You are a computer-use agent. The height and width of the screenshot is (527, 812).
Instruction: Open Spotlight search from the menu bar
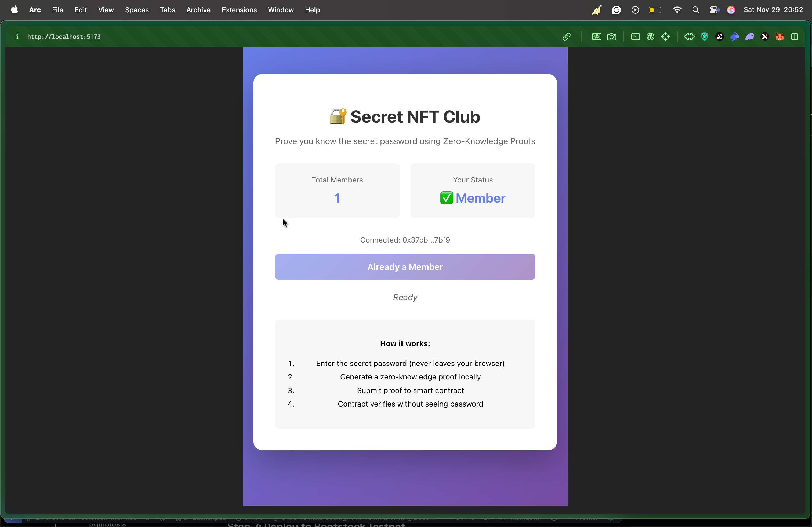pyautogui.click(x=696, y=10)
